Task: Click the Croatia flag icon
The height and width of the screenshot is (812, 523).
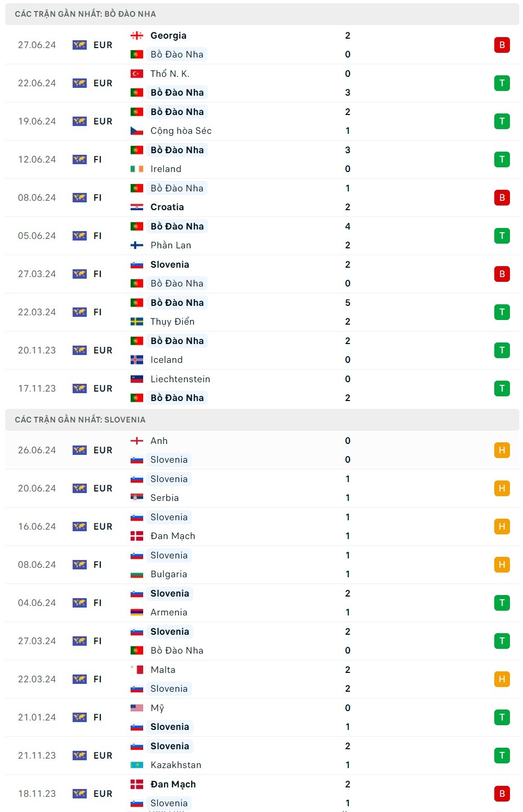Action: [x=137, y=207]
